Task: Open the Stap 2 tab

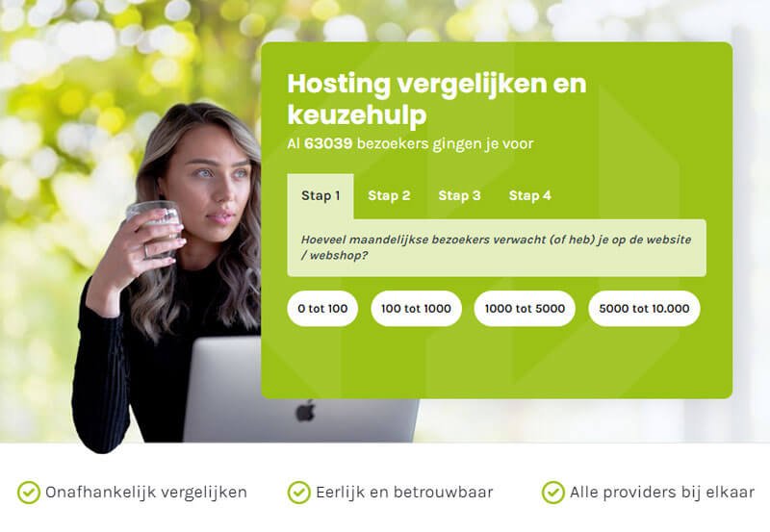Action: pos(389,196)
